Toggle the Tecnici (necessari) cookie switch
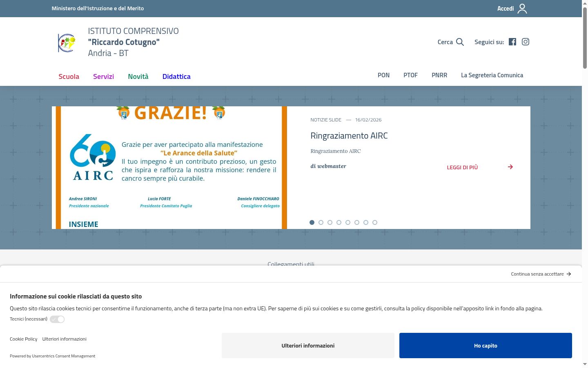 click(x=57, y=319)
